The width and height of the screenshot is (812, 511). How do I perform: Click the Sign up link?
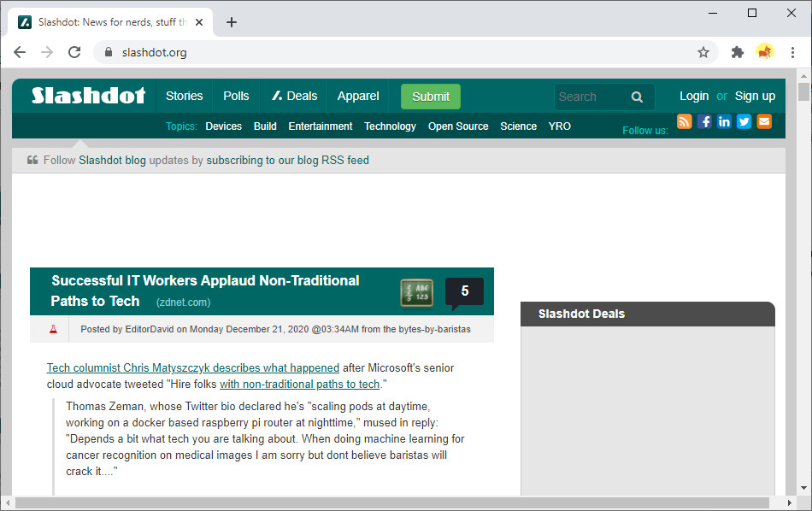755,96
